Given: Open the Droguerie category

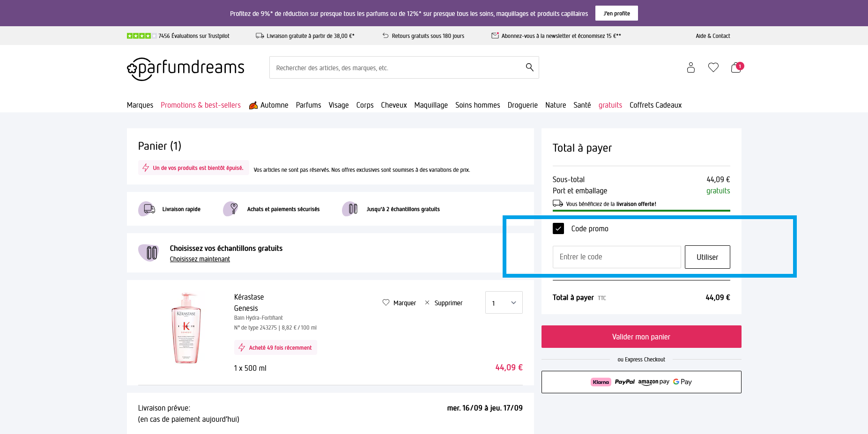Looking at the screenshot, I should tap(523, 105).
